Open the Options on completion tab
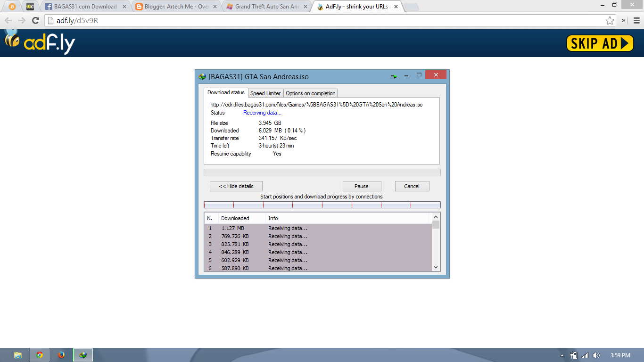The image size is (644, 362). (x=311, y=93)
